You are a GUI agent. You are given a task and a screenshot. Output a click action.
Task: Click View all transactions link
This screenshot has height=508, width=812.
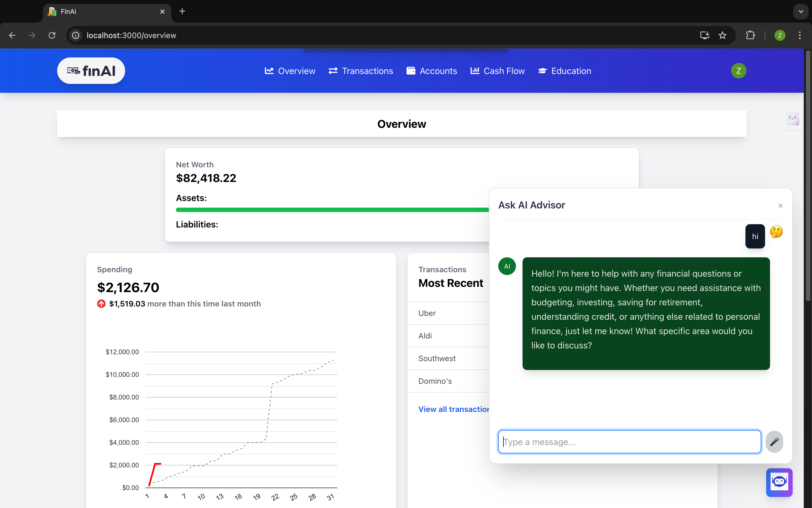coord(454,409)
